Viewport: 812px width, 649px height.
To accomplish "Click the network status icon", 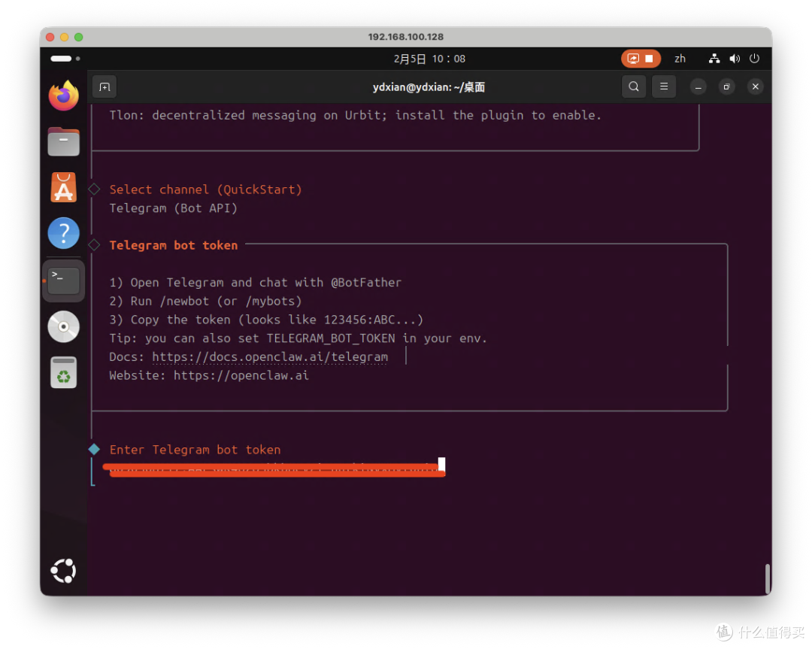I will click(x=714, y=59).
